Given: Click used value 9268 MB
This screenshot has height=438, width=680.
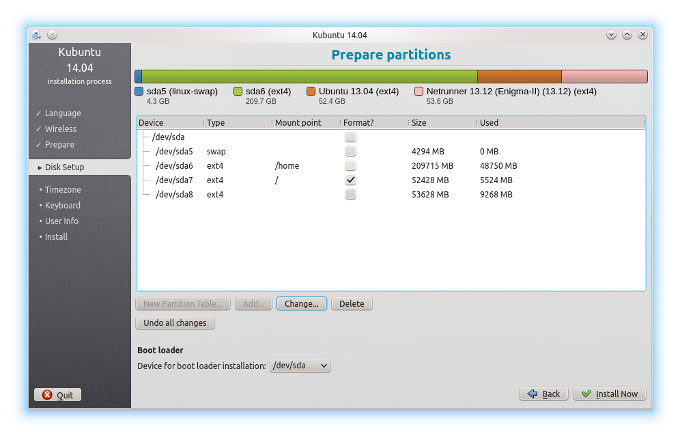Looking at the screenshot, I should (x=496, y=194).
